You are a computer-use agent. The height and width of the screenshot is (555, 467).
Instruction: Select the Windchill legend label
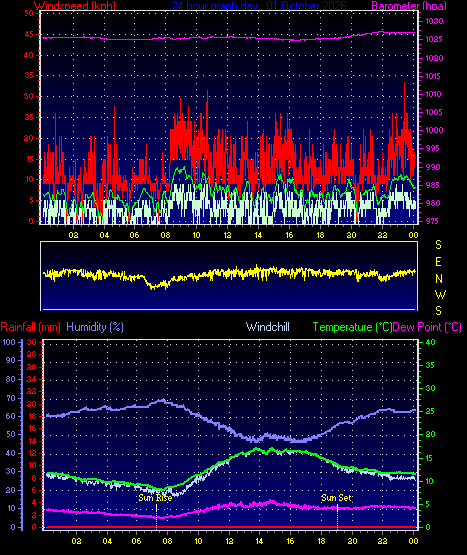click(x=268, y=327)
